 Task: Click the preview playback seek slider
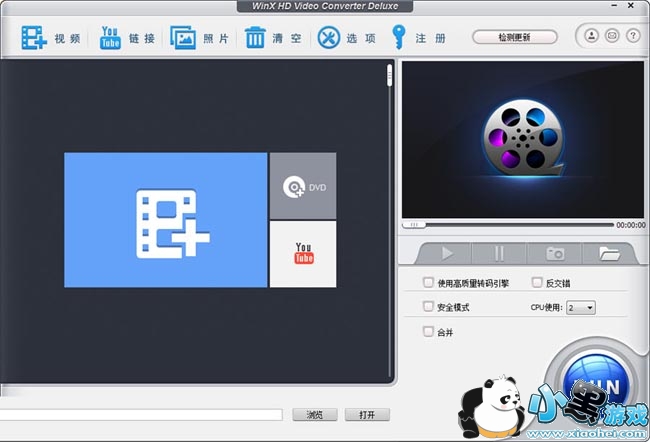tap(508, 225)
